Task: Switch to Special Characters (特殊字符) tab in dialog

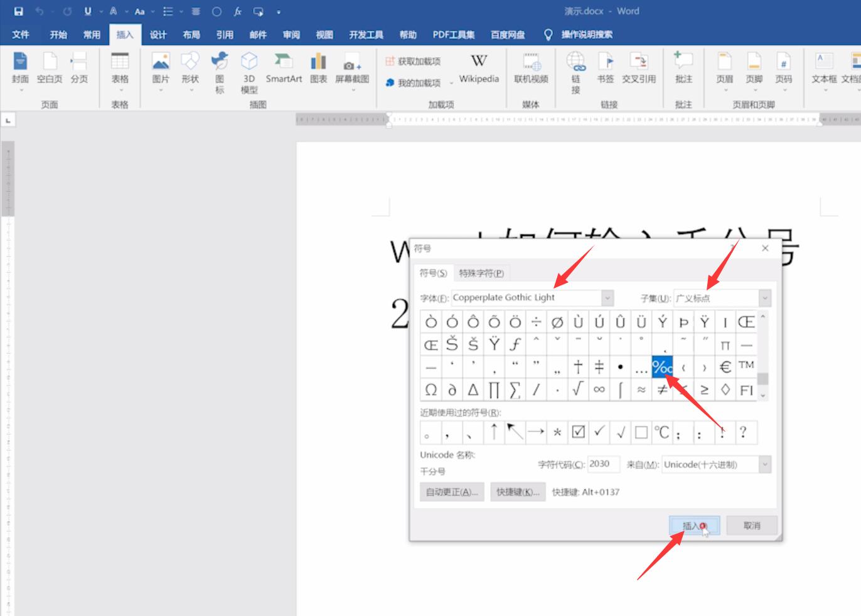Action: click(481, 273)
